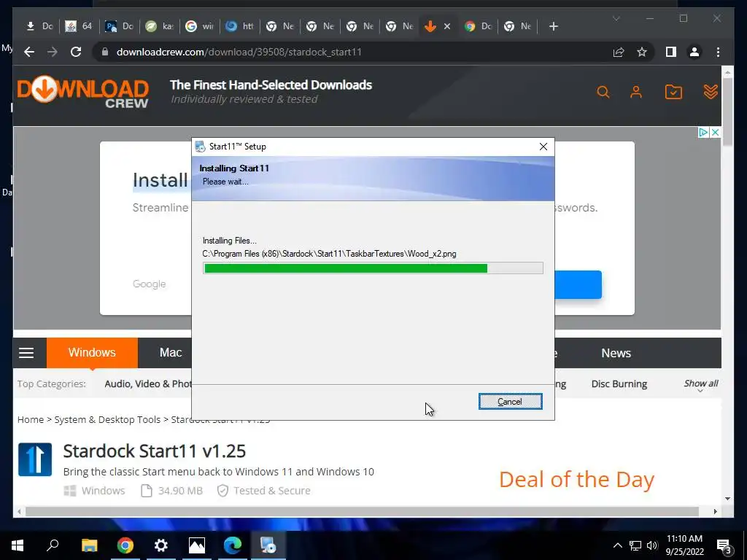Open Audio, Video & Photo category

pyautogui.click(x=148, y=384)
